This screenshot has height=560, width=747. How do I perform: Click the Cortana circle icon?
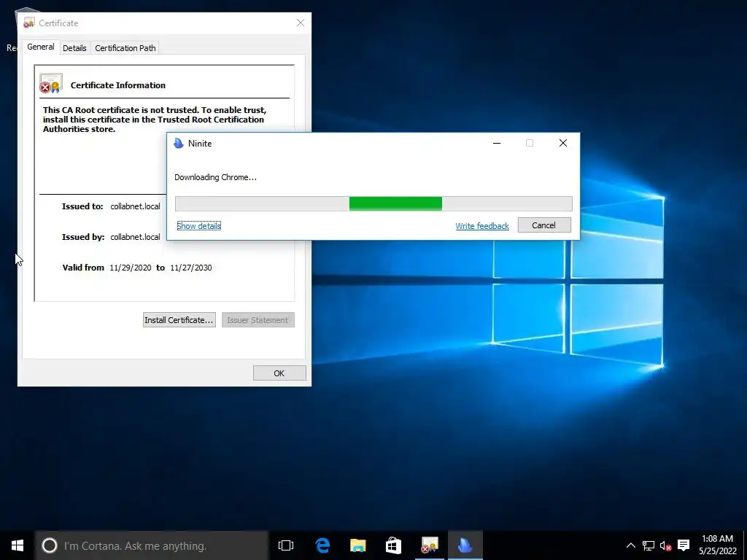click(49, 545)
